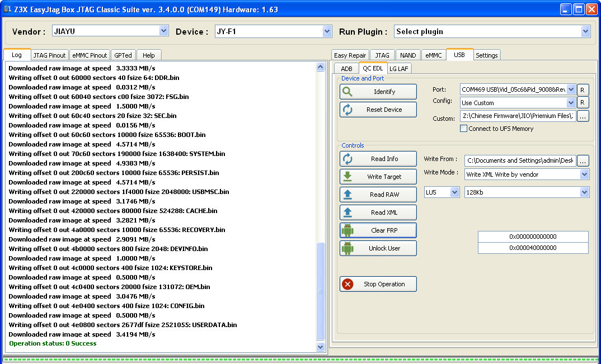Click the Unlock User button

tap(378, 248)
